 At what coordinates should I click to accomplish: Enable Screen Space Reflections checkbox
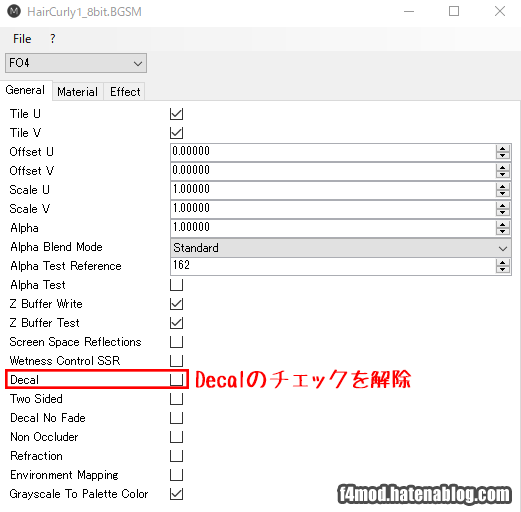(x=176, y=342)
